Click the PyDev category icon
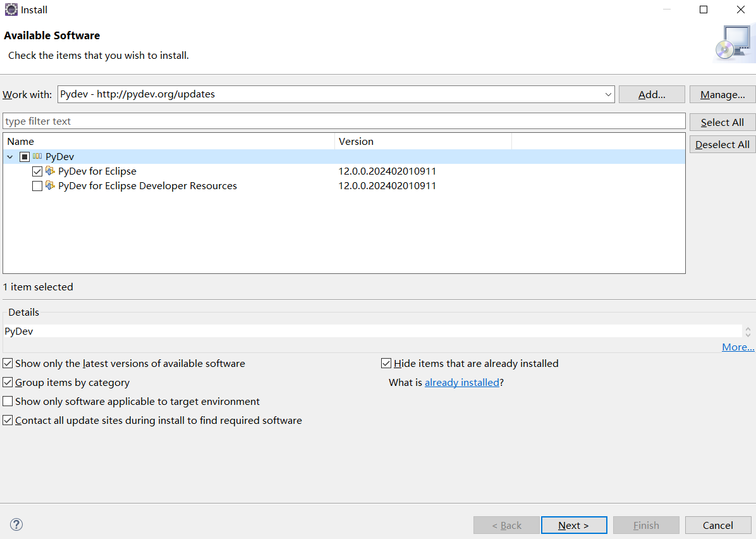The image size is (756, 539). [x=37, y=156]
